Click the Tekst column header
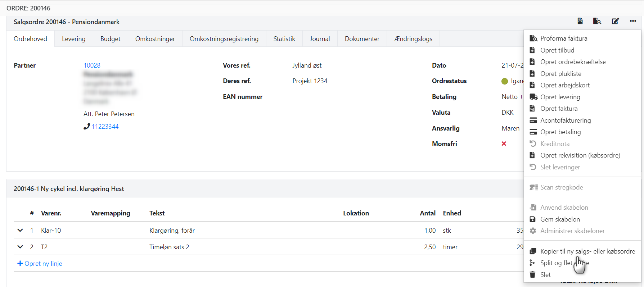This screenshot has height=287, width=644. coord(157,213)
